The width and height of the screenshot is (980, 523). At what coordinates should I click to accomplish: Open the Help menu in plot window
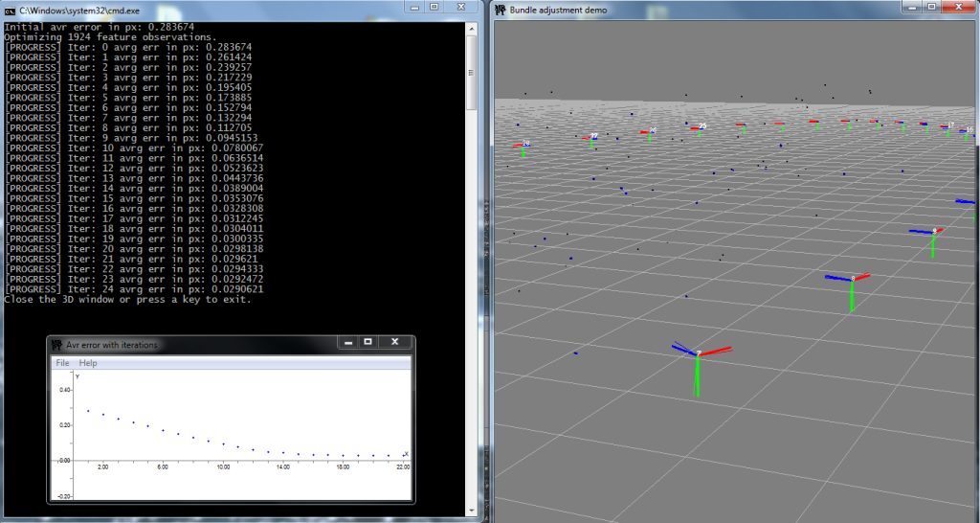(x=88, y=363)
